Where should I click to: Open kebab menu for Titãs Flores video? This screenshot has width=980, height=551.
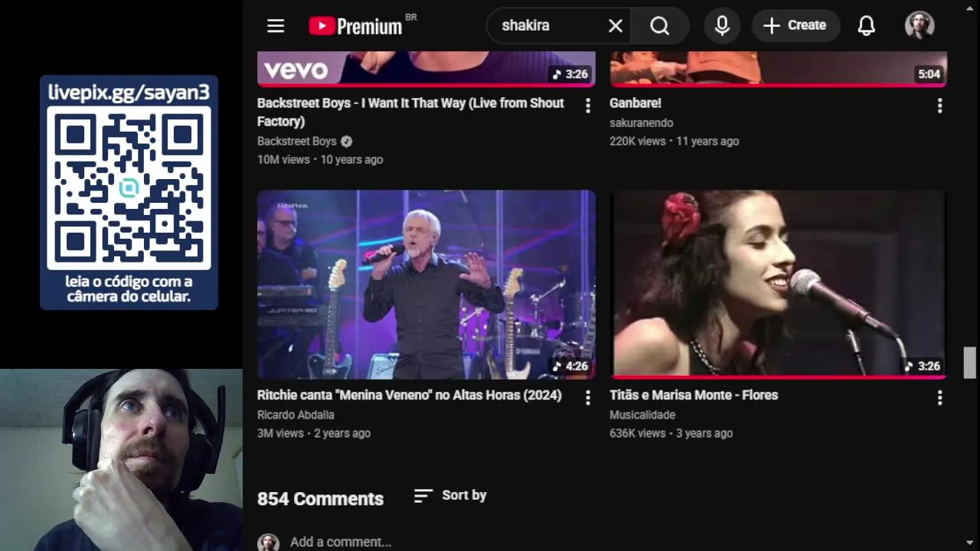click(939, 398)
